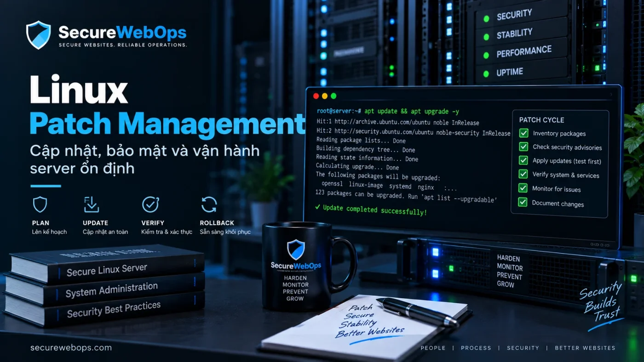This screenshot has height=362, width=644.
Task: Open the securewebops.com link at bottom
Action: [71, 348]
